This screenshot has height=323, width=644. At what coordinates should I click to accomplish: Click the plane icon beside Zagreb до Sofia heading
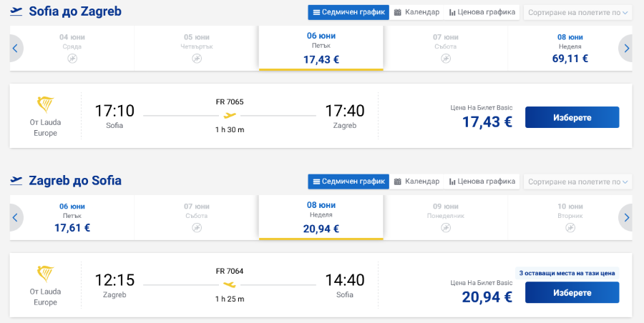coord(16,181)
